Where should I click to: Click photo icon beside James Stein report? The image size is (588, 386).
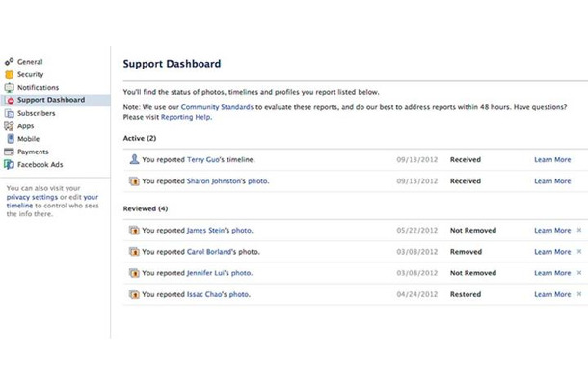(x=134, y=231)
